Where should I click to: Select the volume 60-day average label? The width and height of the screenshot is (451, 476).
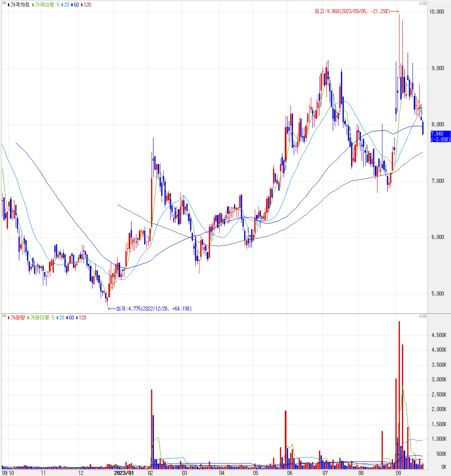point(72,318)
